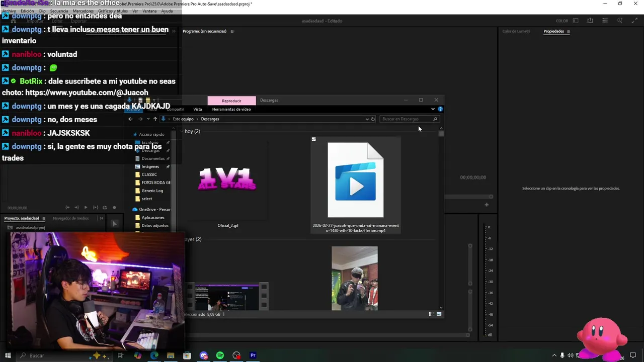
Task: Go up one folder level in Explorer
Action: 155,119
